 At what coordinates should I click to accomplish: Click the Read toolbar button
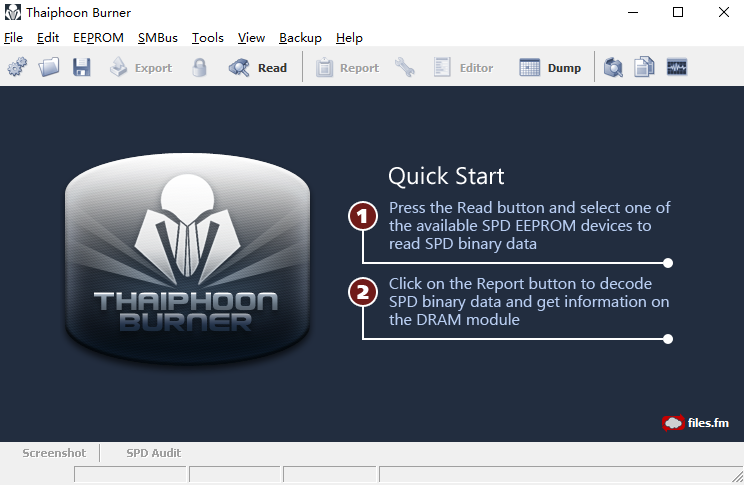(x=258, y=67)
